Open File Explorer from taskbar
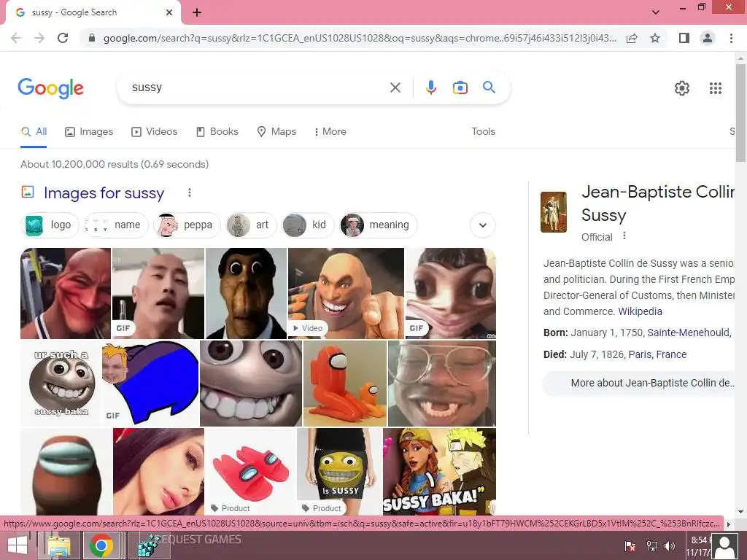Viewport: 747px width, 560px height. [58, 545]
